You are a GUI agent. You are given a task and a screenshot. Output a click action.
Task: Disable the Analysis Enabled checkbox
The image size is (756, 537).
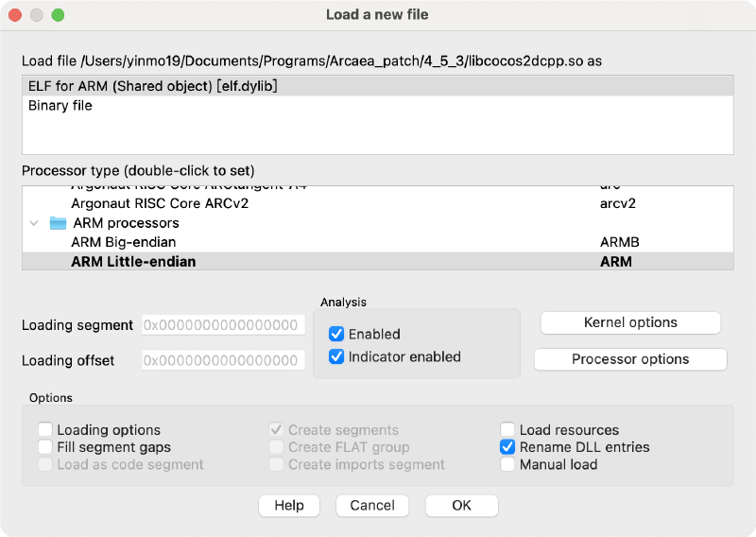click(x=335, y=334)
